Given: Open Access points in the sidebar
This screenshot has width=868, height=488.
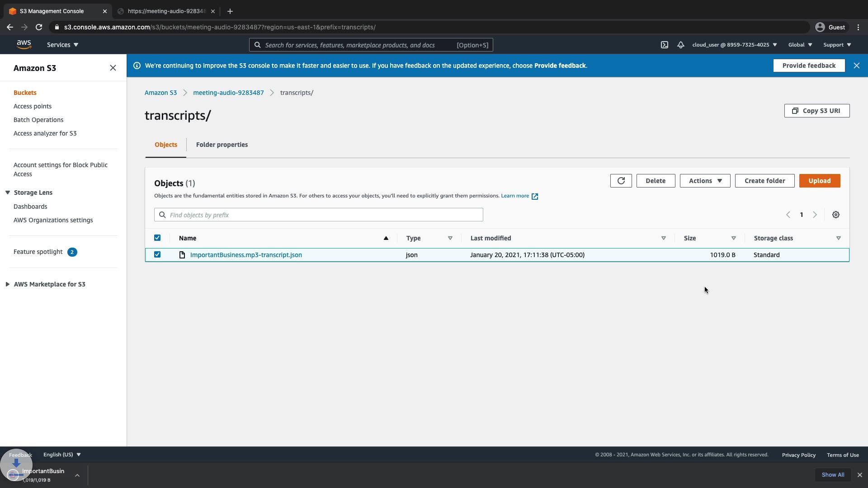Looking at the screenshot, I should point(33,106).
